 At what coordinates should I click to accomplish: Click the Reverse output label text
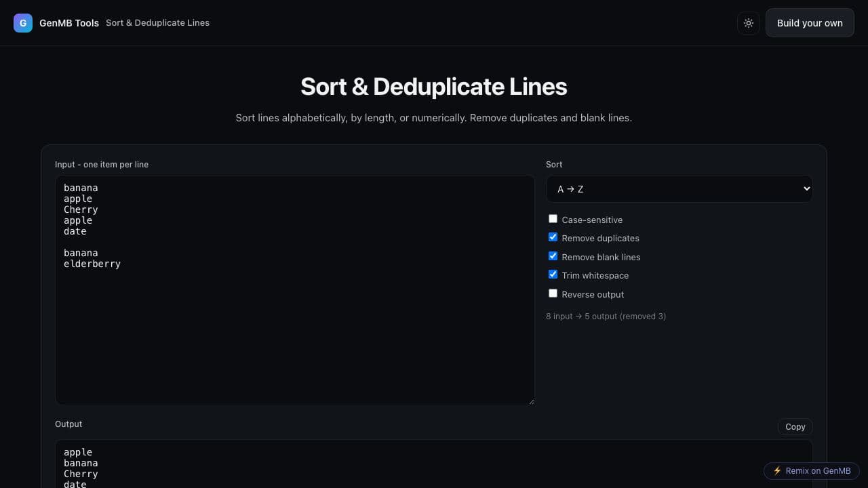(593, 294)
